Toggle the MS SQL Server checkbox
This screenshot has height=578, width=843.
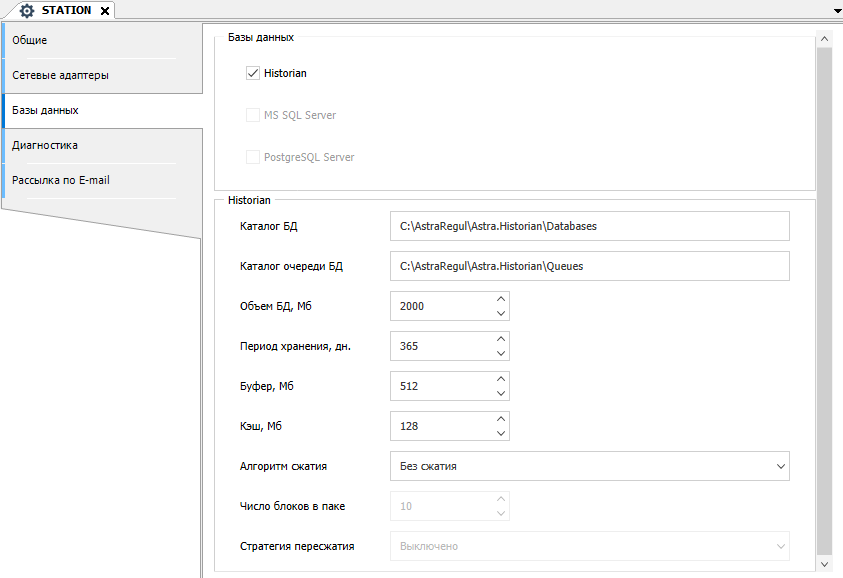pyautogui.click(x=253, y=115)
